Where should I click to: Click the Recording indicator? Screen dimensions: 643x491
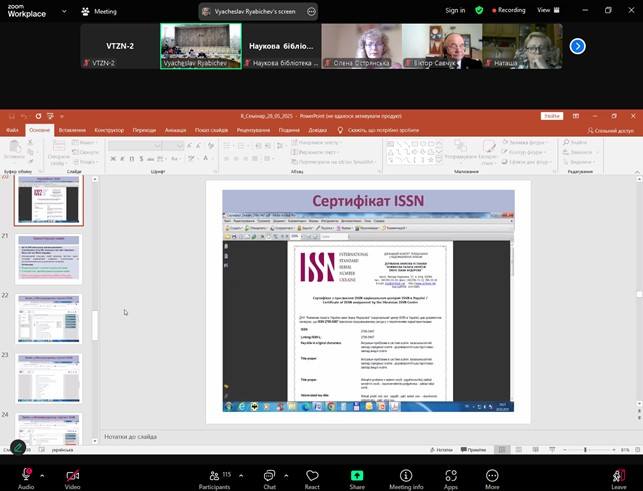coord(509,10)
